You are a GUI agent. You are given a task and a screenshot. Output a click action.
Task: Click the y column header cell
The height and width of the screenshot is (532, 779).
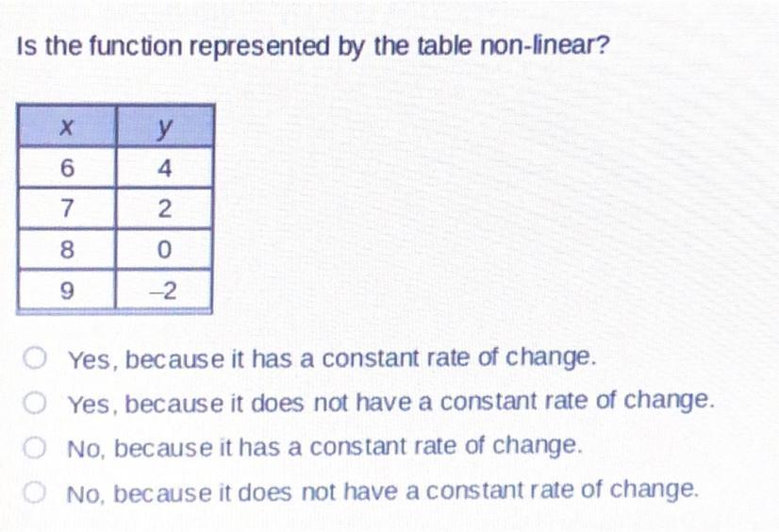pos(164,127)
